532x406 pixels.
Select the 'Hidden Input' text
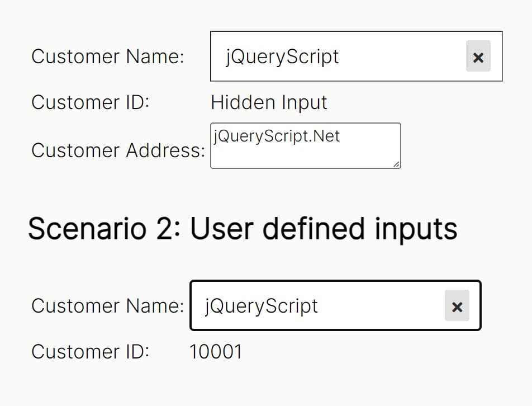tap(269, 102)
